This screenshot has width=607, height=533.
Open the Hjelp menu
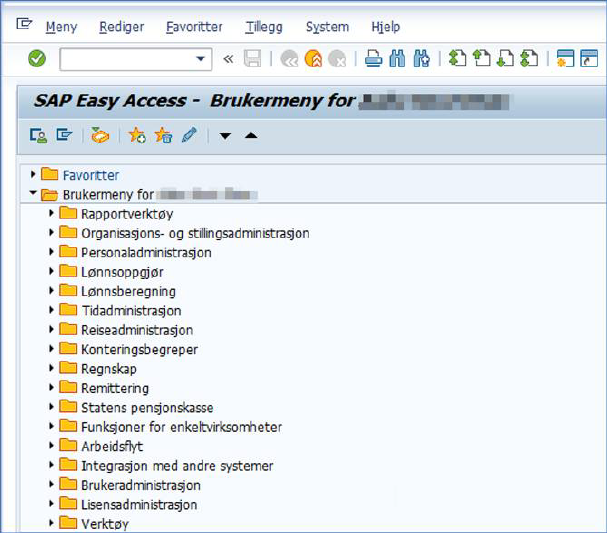coord(386,27)
